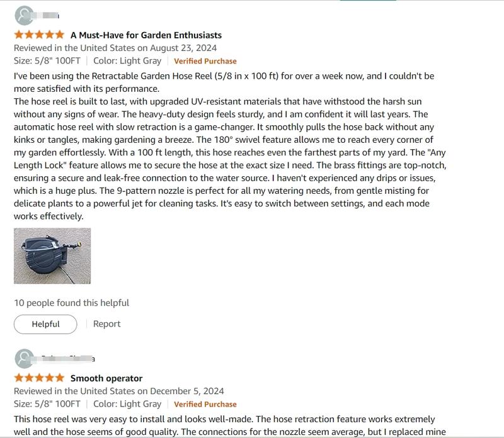The width and height of the screenshot is (504, 438).
Task: Click Verified Purchase on the August 23 review
Action: [205, 61]
